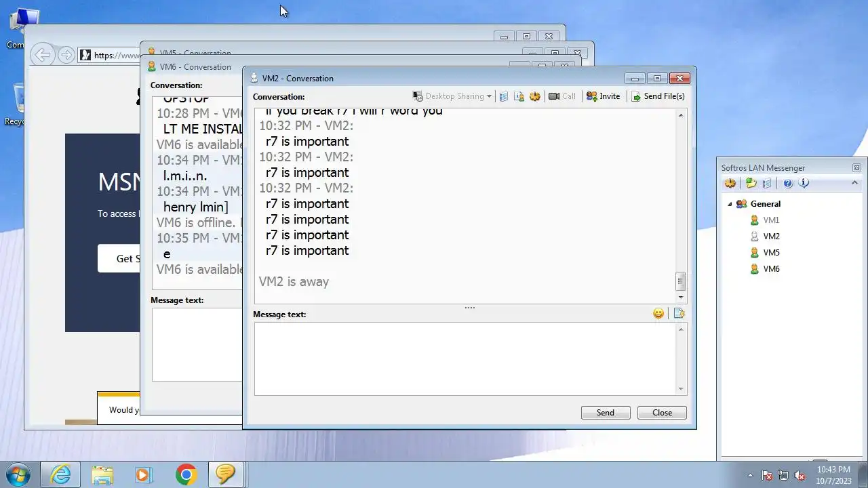868x488 pixels.
Task: Select user VM2 in the contact list
Action: pos(771,237)
